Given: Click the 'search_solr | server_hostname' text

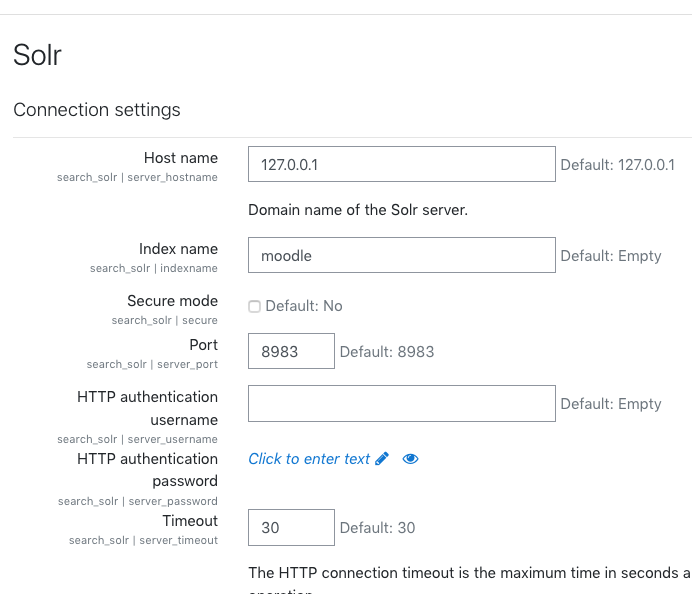Looking at the screenshot, I should (137, 177).
